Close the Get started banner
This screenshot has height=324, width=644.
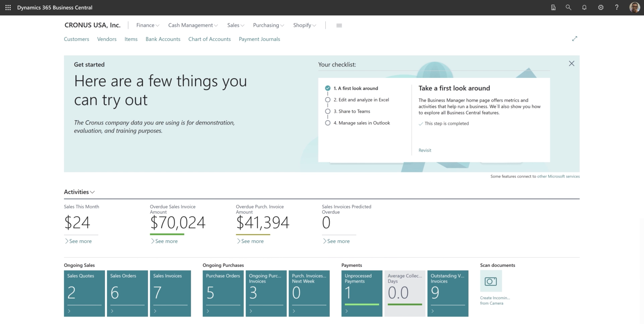tap(571, 63)
